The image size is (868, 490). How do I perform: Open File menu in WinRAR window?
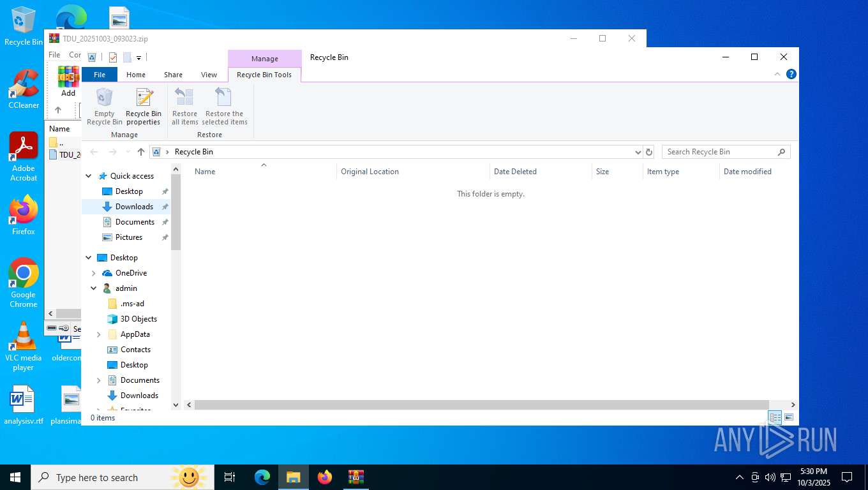pyautogui.click(x=55, y=55)
